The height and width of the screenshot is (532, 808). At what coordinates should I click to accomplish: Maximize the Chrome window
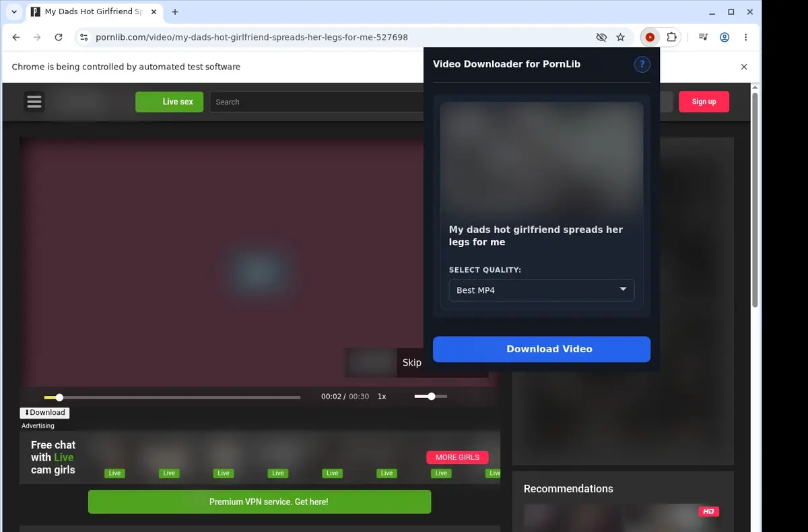[731, 12]
